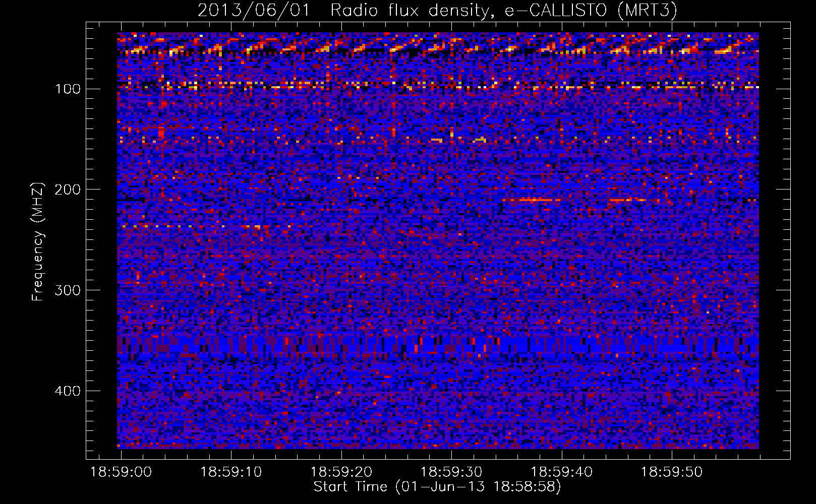The width and height of the screenshot is (816, 504).
Task: Click the frequency tick label '100'
Action: [x=68, y=89]
